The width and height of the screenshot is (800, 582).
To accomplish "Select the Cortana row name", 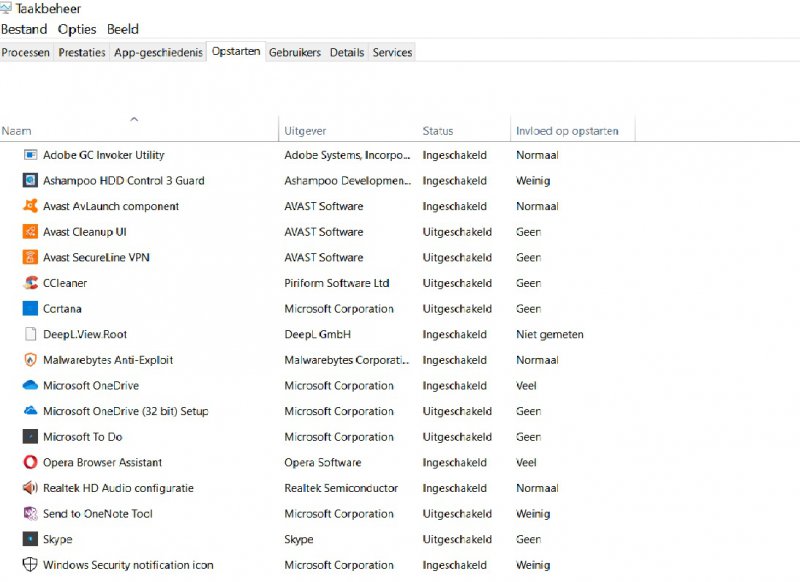I will [62, 309].
